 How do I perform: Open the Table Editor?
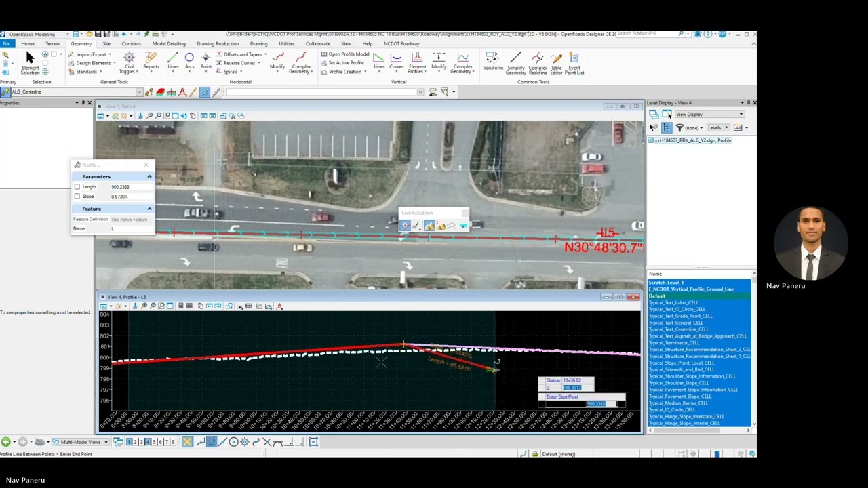tap(556, 62)
